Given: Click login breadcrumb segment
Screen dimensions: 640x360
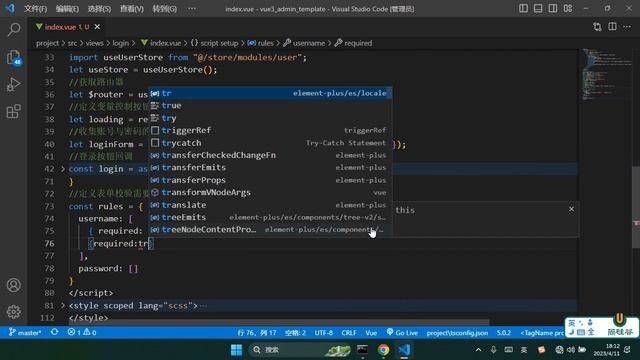Looking at the screenshot, I should pos(120,43).
